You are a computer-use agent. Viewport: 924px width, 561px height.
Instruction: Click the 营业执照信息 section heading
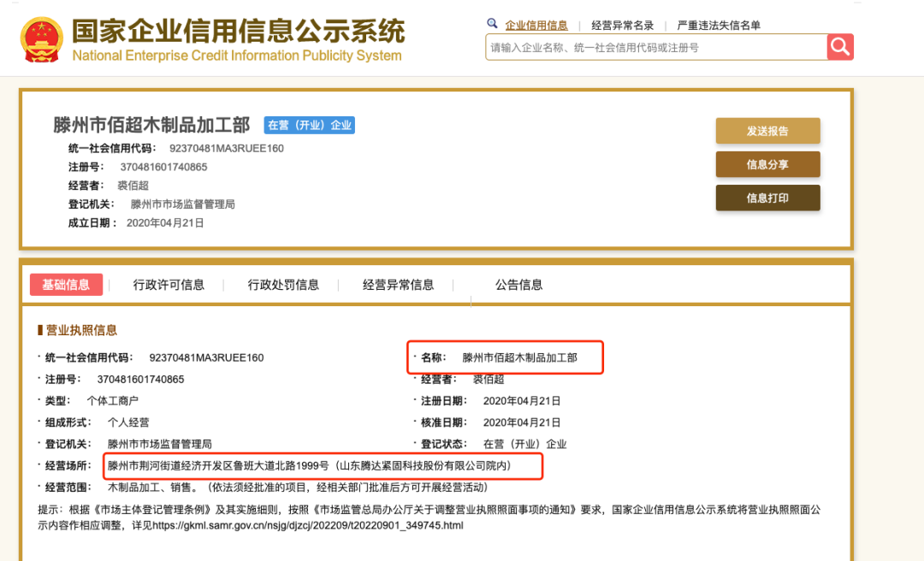pyautogui.click(x=81, y=330)
